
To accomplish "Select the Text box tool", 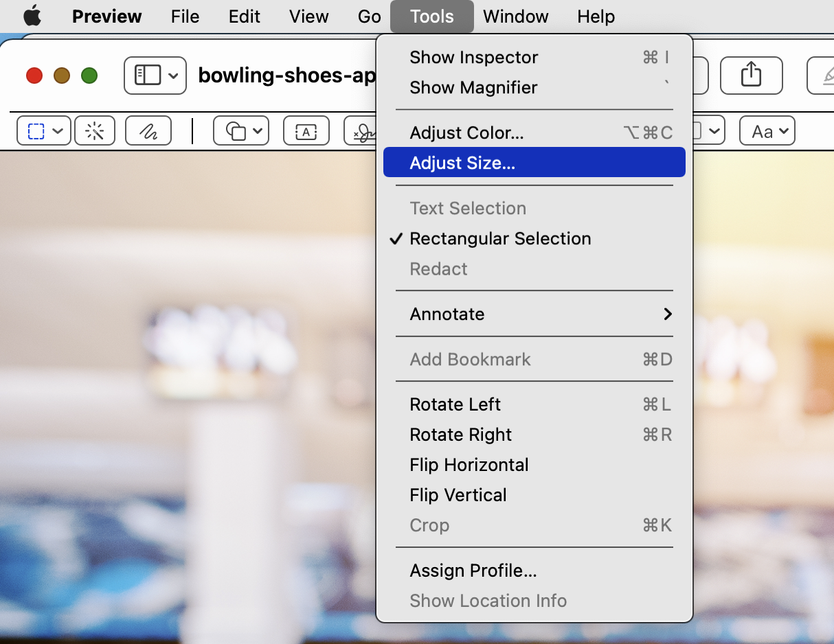I will pos(306,131).
